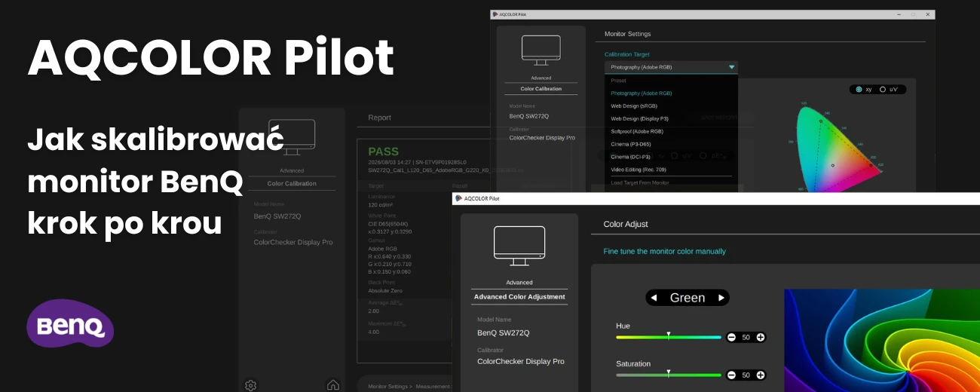Increase Hue with plus button

click(761, 337)
